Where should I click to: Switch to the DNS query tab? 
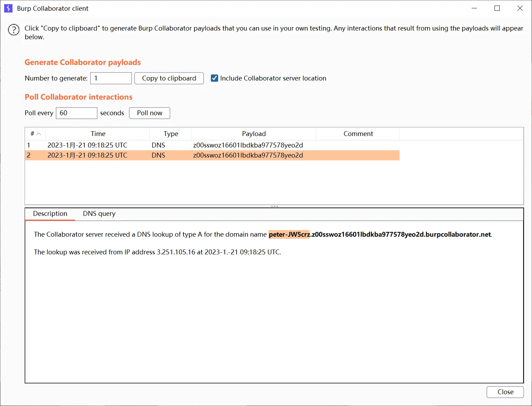(x=99, y=214)
